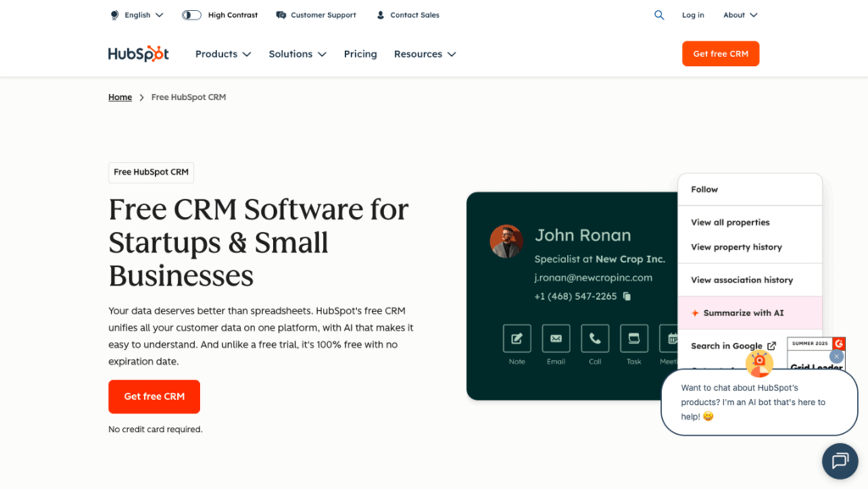
Task: Open the Resources menu
Action: pyautogui.click(x=425, y=54)
